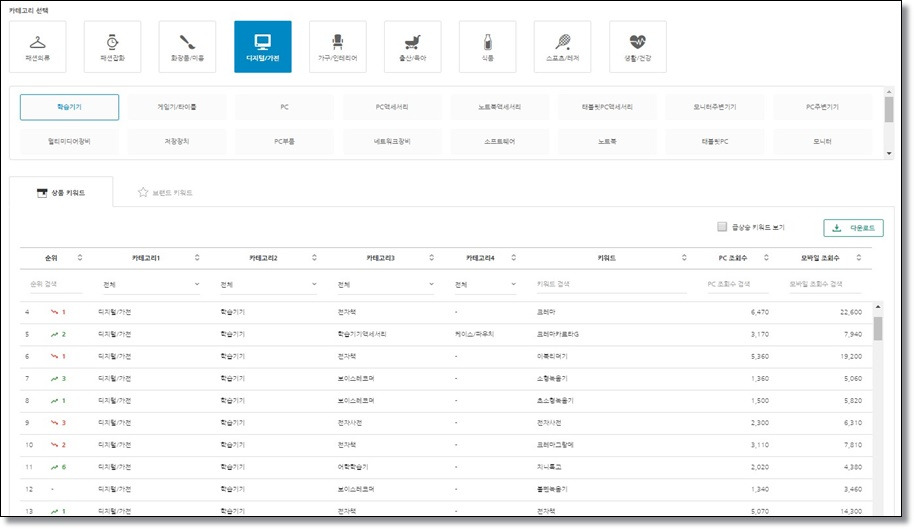The width and height of the screenshot is (914, 529).
Task: Select the 노트북 subcategory button
Action: coord(607,142)
